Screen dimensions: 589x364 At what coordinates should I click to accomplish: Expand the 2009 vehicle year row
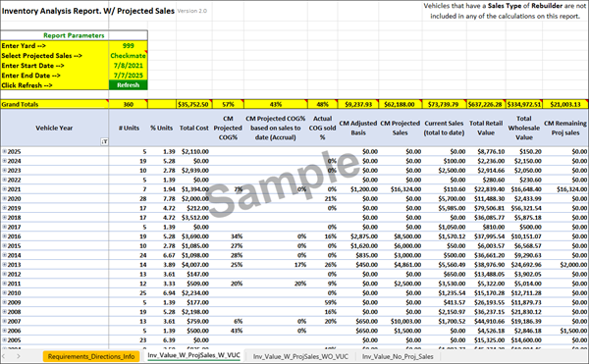5,302
